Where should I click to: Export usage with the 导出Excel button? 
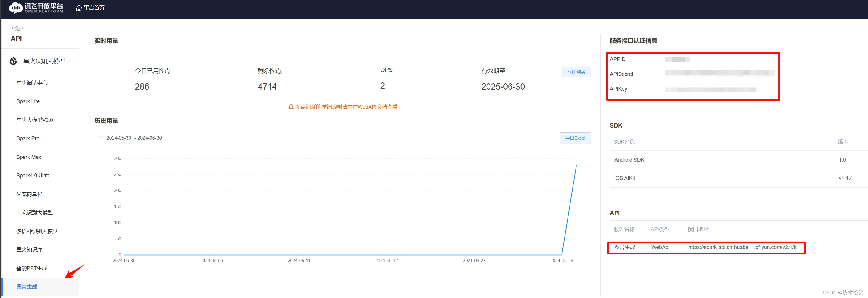click(x=575, y=138)
